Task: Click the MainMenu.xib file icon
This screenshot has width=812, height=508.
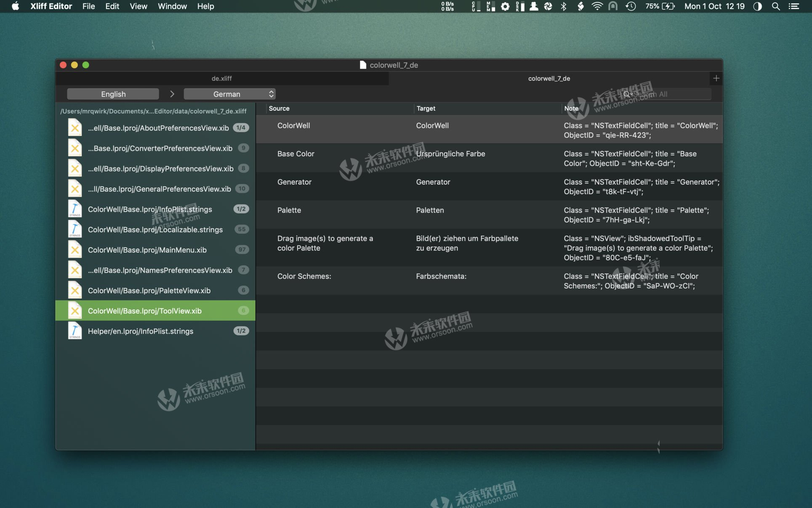Action: click(75, 250)
